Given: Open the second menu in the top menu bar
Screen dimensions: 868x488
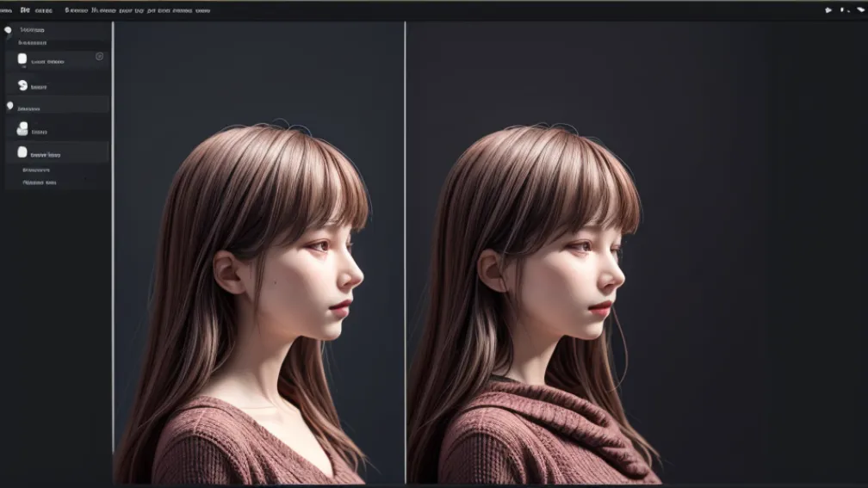Looking at the screenshot, I should coord(25,10).
